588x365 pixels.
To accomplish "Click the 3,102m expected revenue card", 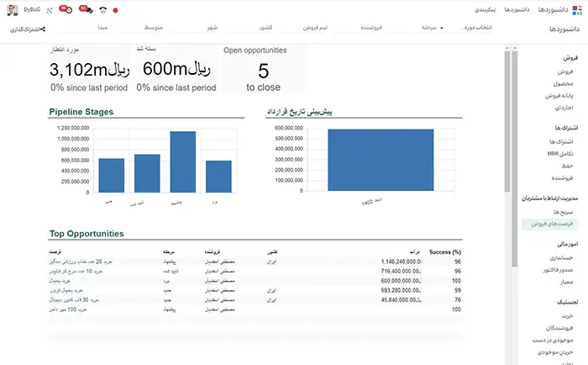I will coord(90,70).
